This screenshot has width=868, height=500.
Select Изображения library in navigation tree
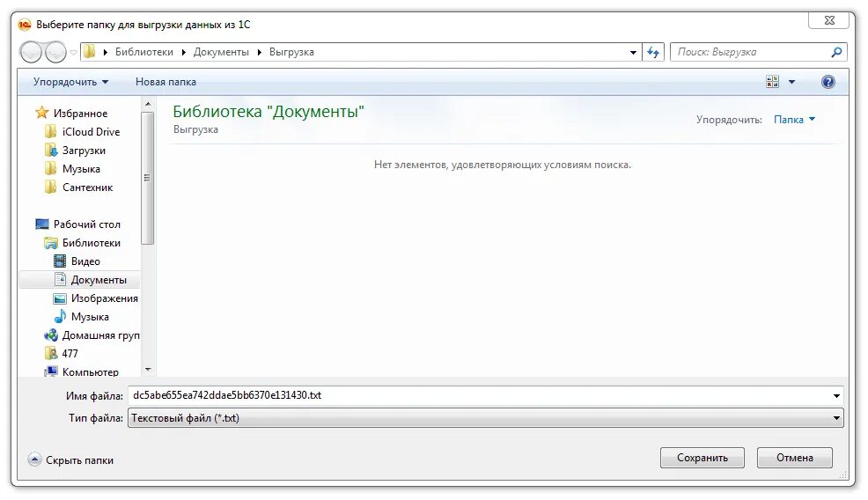pos(104,298)
